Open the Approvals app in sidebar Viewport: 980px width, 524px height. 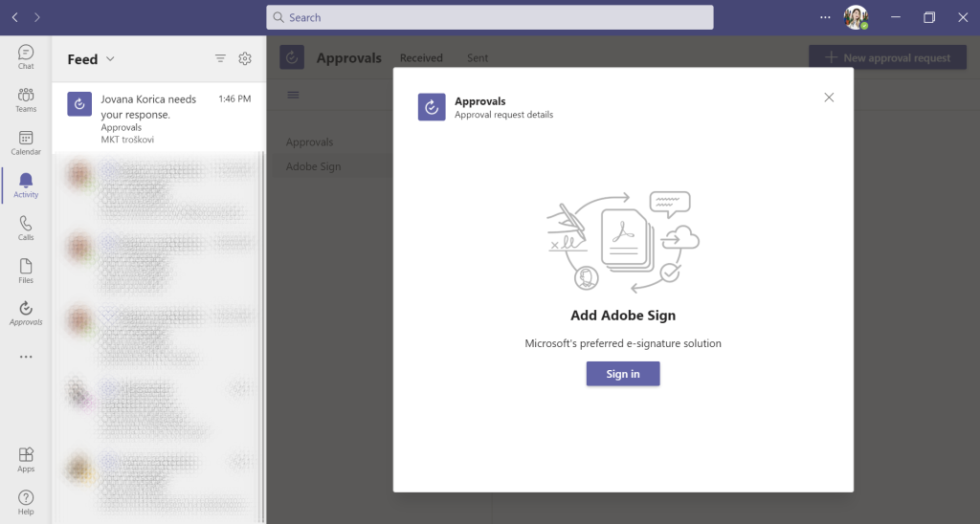[x=26, y=313]
